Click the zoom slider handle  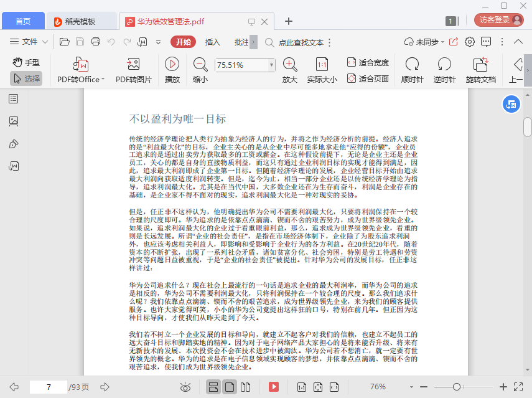pyautogui.click(x=457, y=387)
